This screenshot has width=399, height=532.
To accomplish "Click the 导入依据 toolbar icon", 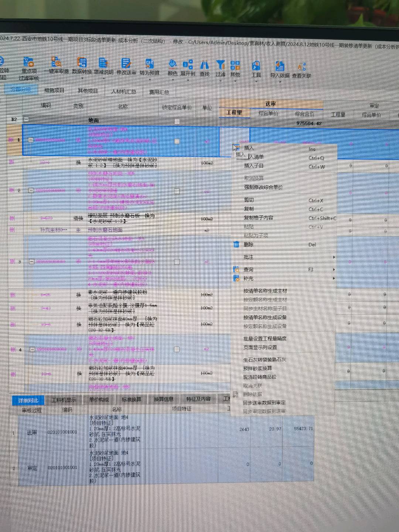I will point(280,66).
